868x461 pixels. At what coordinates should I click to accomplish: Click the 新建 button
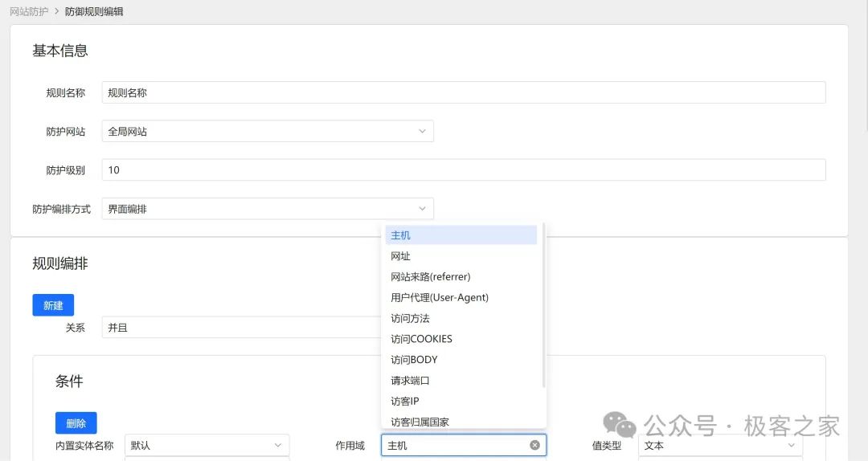tap(53, 305)
